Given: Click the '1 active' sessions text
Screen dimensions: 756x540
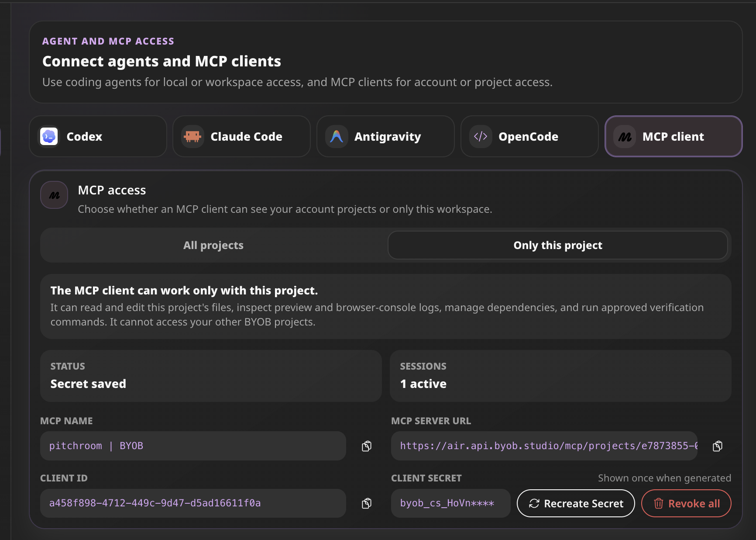Looking at the screenshot, I should pyautogui.click(x=423, y=384).
